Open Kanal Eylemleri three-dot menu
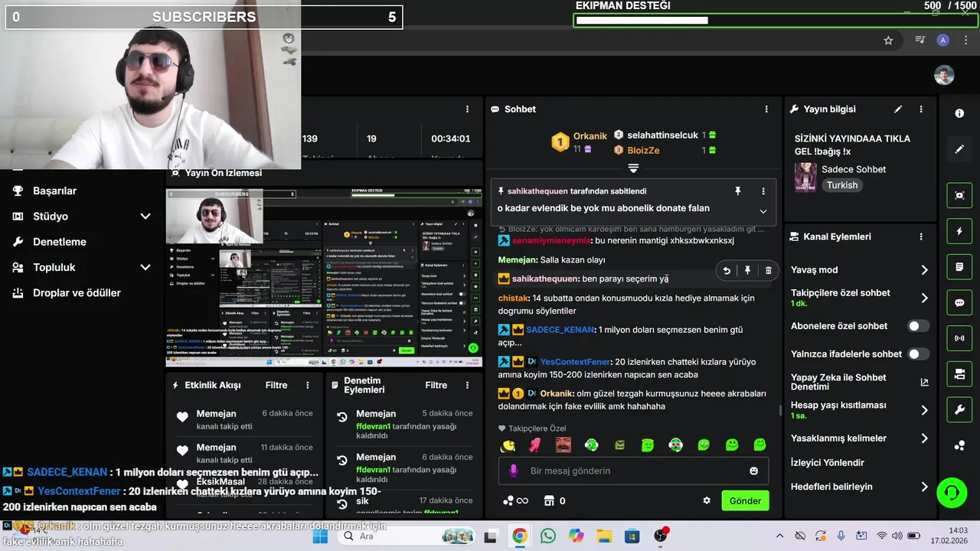 point(921,237)
